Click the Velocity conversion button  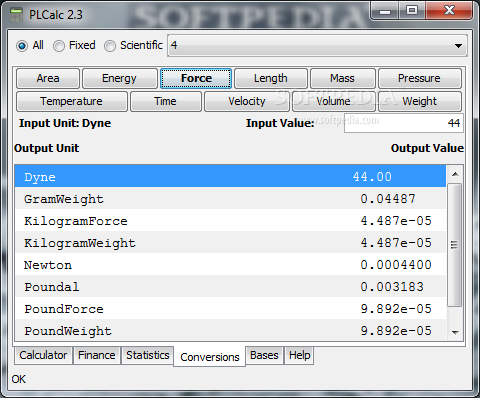pyautogui.click(x=247, y=101)
